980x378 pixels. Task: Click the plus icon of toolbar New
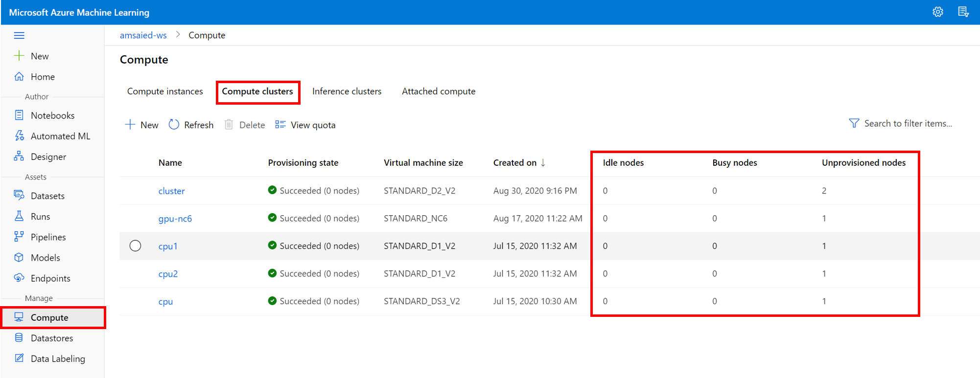130,124
